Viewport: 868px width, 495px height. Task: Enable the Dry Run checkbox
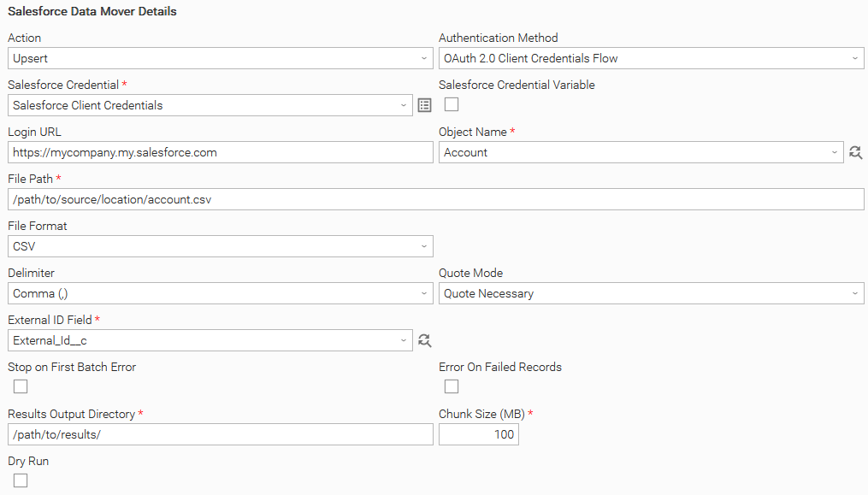tap(21, 480)
